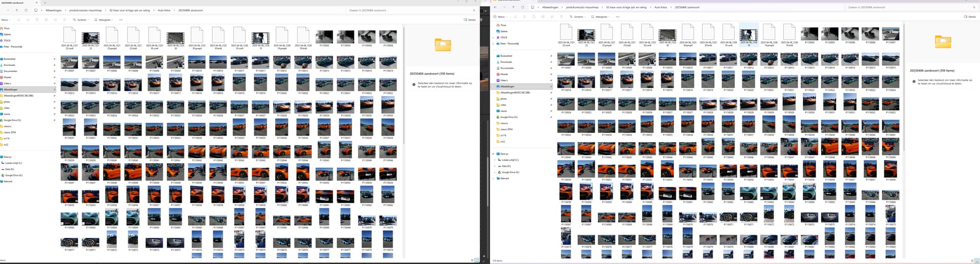Select Google Drive (G:) under Deze pc in the left window
This screenshot has width=980, height=264.
point(13,175)
